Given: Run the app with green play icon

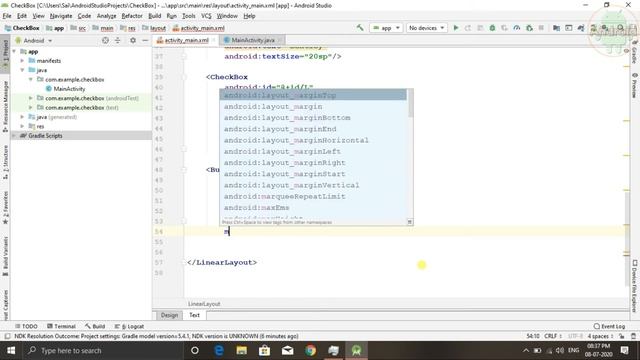Looking at the screenshot, I should (456, 28).
